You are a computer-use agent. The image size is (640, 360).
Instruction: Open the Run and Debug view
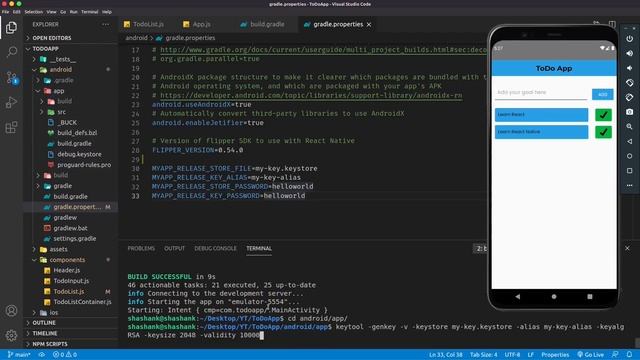(x=11, y=102)
